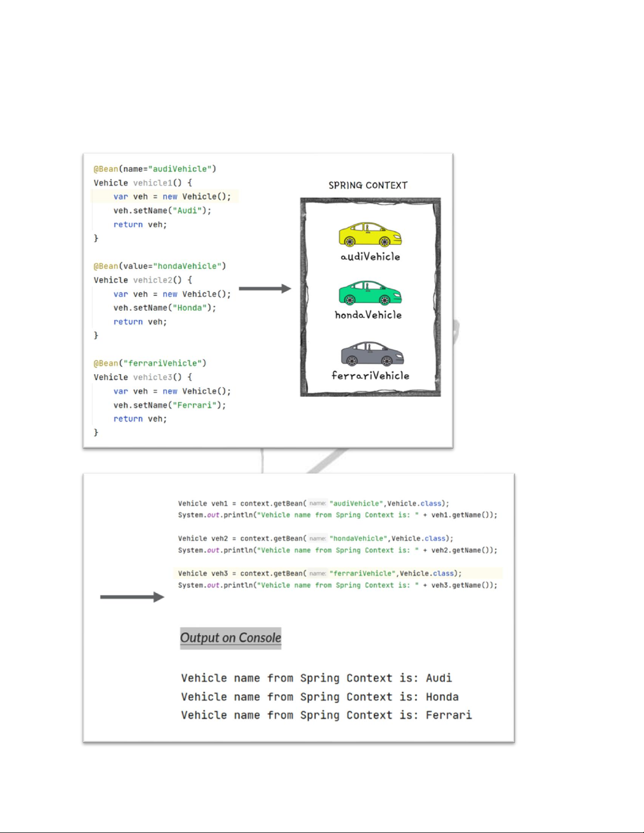This screenshot has width=644, height=833.
Task: Click the highlighted 'var veh = new Vehicle();' line
Action: pos(172,197)
